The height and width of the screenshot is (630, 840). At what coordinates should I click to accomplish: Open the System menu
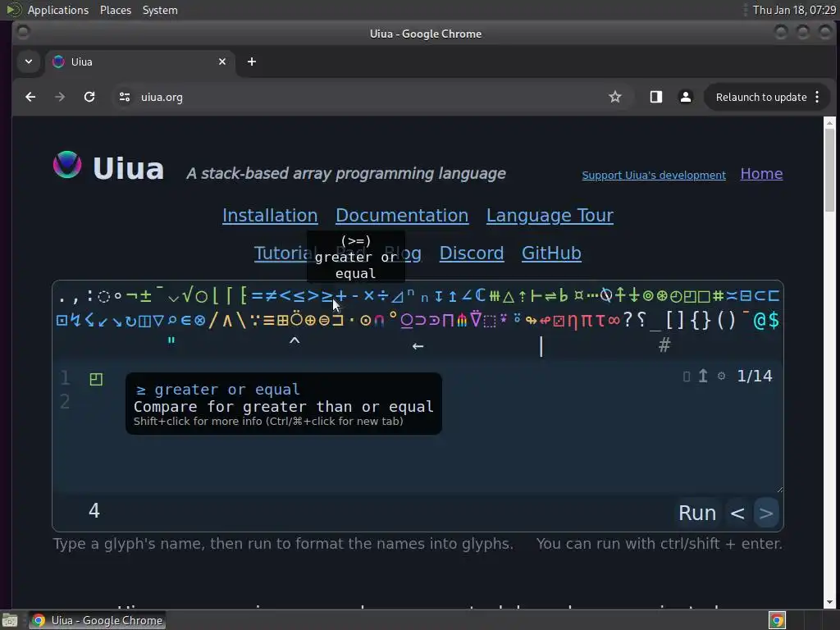[x=160, y=10]
